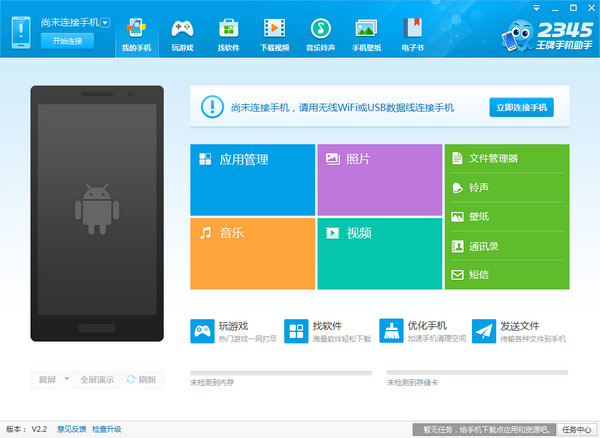This screenshot has width=600, height=438.
Task: Open the 电子书 book icon
Action: click(412, 28)
